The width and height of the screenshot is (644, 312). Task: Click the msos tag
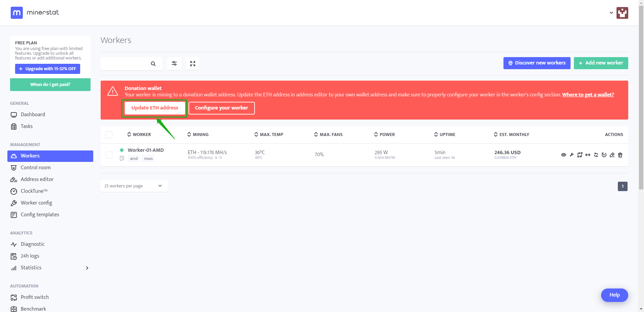[x=148, y=159]
